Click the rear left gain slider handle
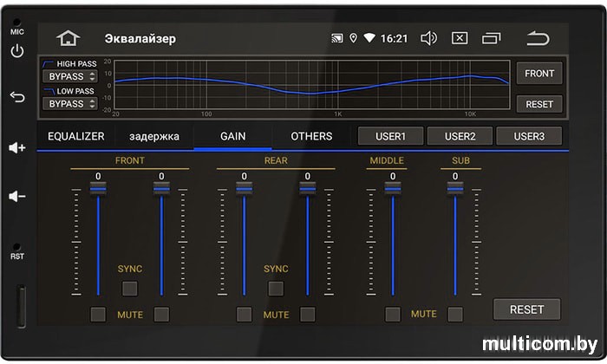The width and height of the screenshot is (607, 364). [x=244, y=189]
